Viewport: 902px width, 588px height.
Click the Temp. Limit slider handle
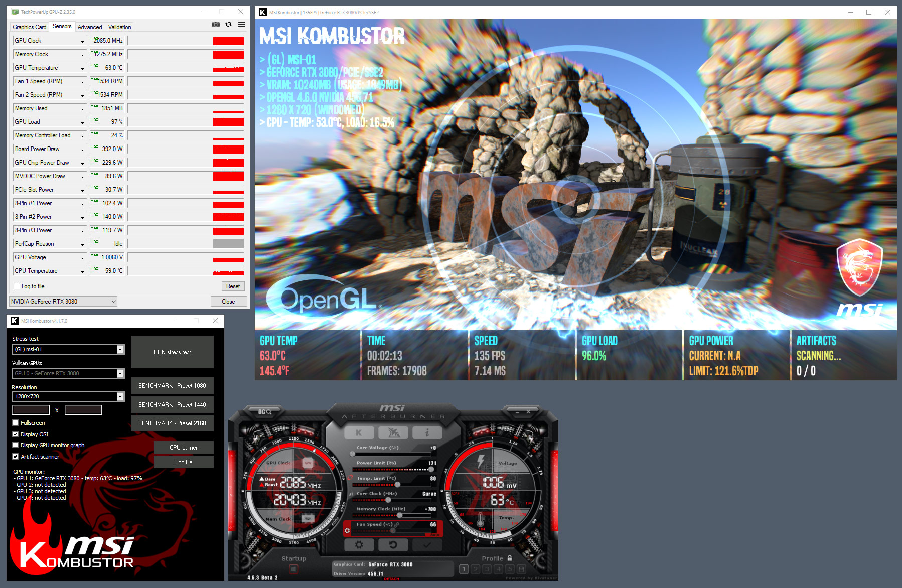coord(398,485)
